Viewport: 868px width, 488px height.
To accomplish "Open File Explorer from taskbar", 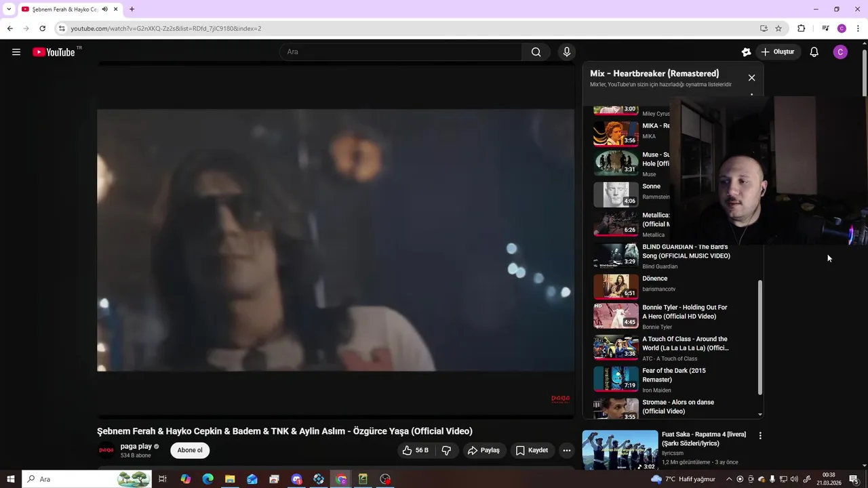I will click(x=230, y=479).
